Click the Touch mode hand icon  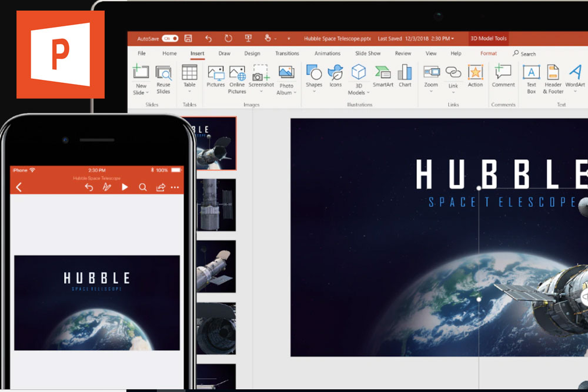[268, 38]
